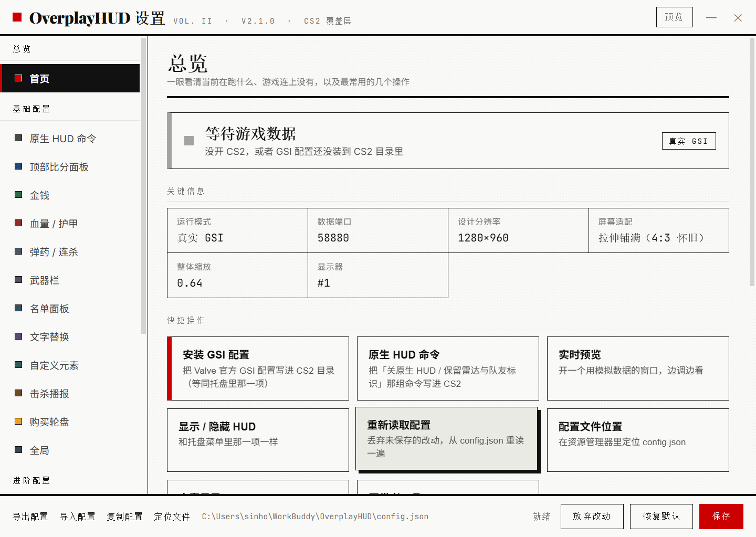This screenshot has height=537, width=756.
Task: Open the 名单面板 sidebar section
Action: coord(70,309)
